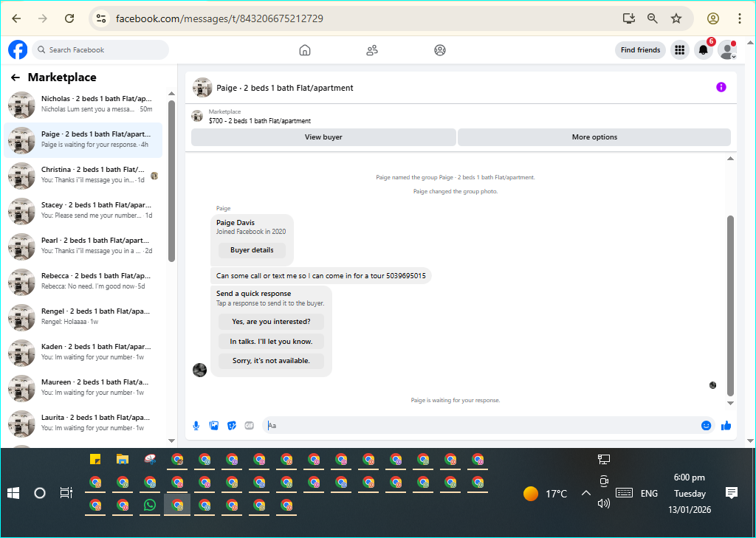Open the browser zoom magnifier icon
This screenshot has height=538, width=756.
tap(653, 18)
